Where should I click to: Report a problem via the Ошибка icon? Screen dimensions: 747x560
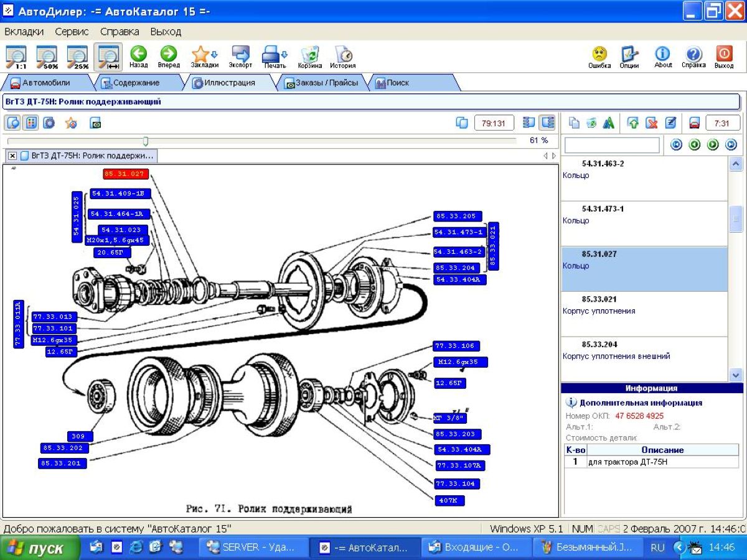pyautogui.click(x=599, y=54)
